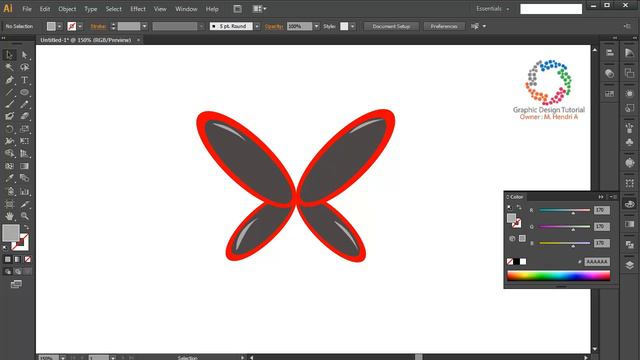Select the Mesh tool
Screen dimensions: 640x360
pyautogui.click(x=9, y=166)
